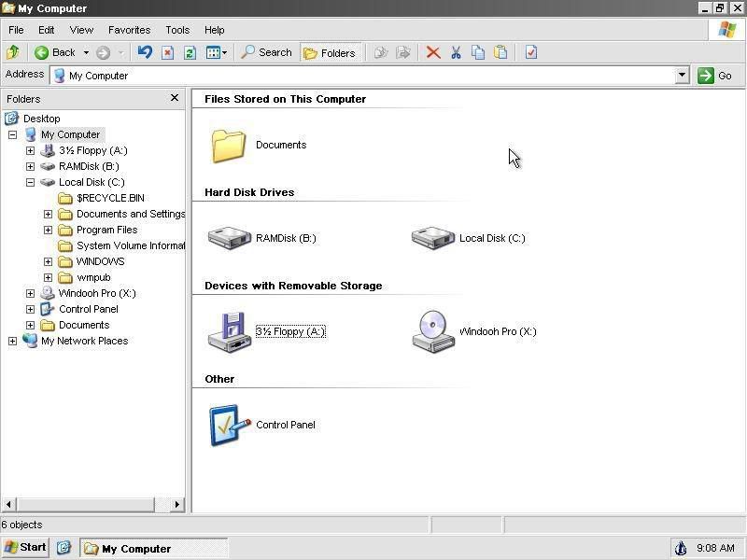Expand the 3½ Floppy (A:) tree node

tap(30, 150)
